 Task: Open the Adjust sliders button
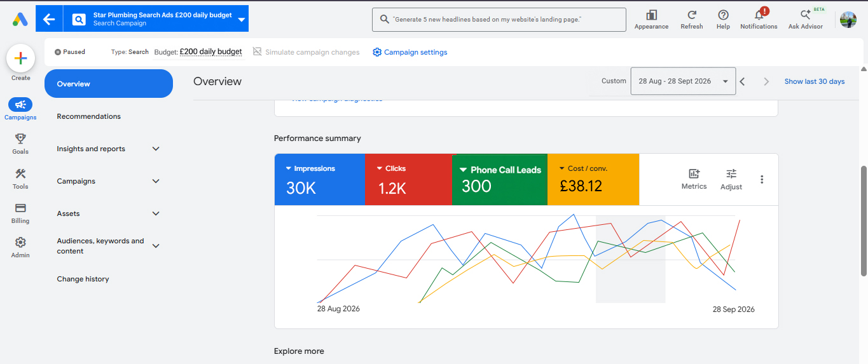click(731, 179)
